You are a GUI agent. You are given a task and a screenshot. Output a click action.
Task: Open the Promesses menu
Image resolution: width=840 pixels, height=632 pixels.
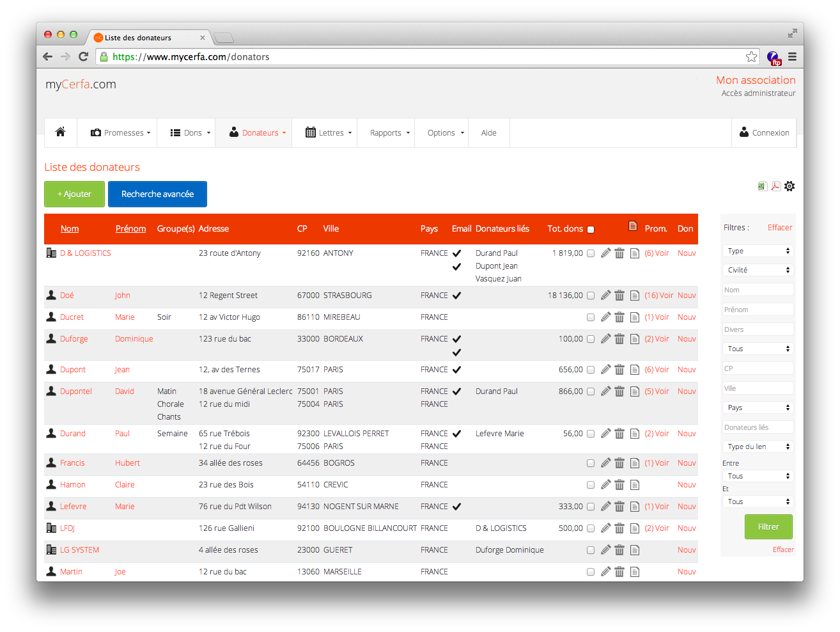tap(121, 133)
